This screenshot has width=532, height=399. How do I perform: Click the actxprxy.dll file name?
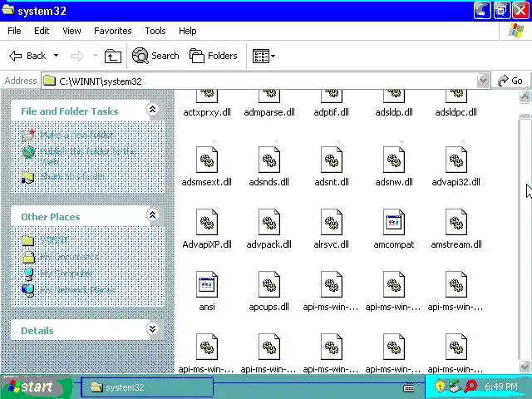pos(207,112)
